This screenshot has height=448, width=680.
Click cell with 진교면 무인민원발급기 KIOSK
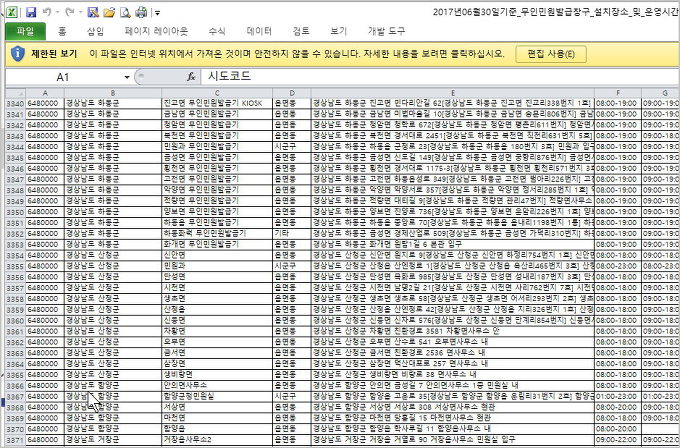[x=217, y=103]
